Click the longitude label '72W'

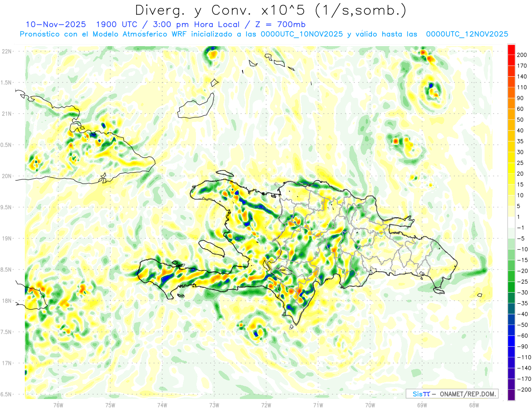(266, 405)
